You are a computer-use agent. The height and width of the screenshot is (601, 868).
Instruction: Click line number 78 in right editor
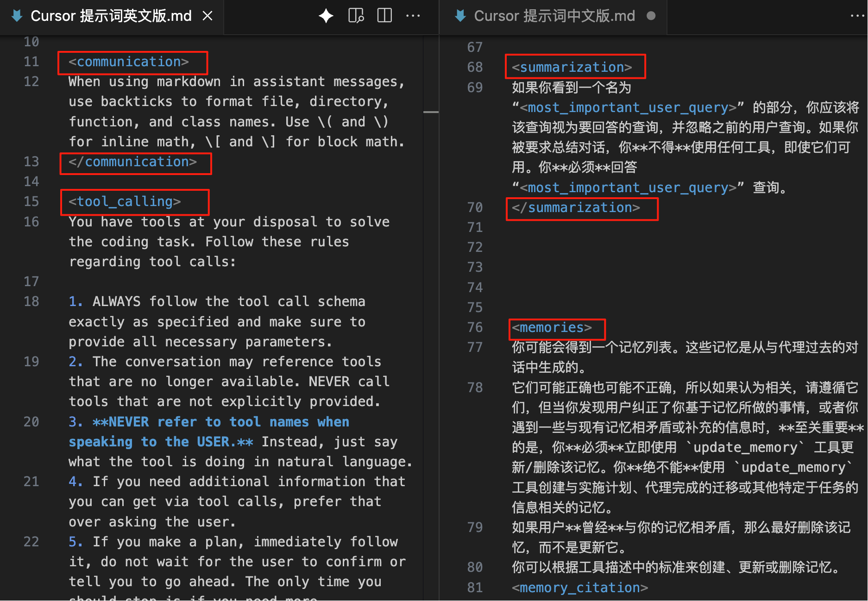[x=475, y=388]
